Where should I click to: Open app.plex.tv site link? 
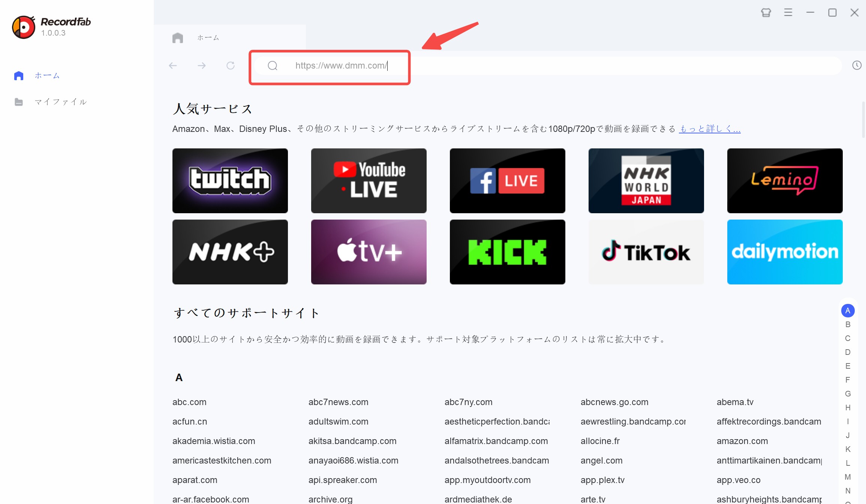(603, 480)
